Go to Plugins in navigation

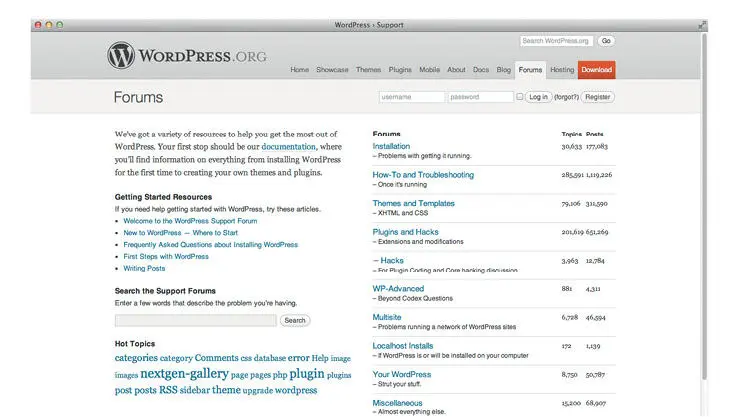coord(400,70)
